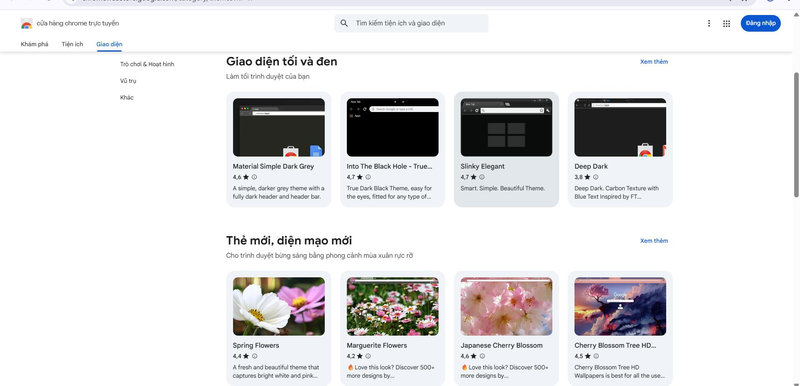Image resolution: width=800 pixels, height=386 pixels.
Task: Click info icon next to Into The Black Hole rating
Action: click(368, 177)
